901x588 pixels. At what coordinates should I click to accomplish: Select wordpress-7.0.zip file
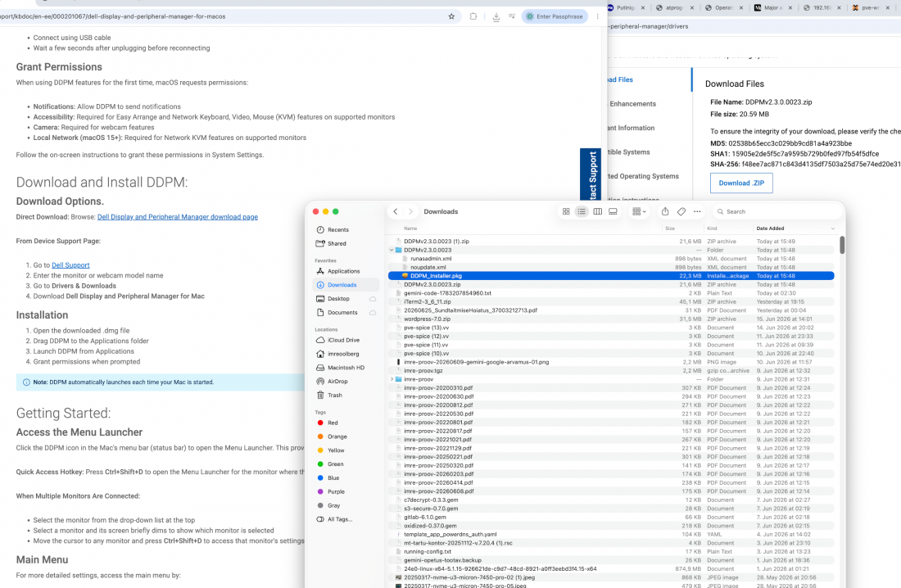coord(611,319)
